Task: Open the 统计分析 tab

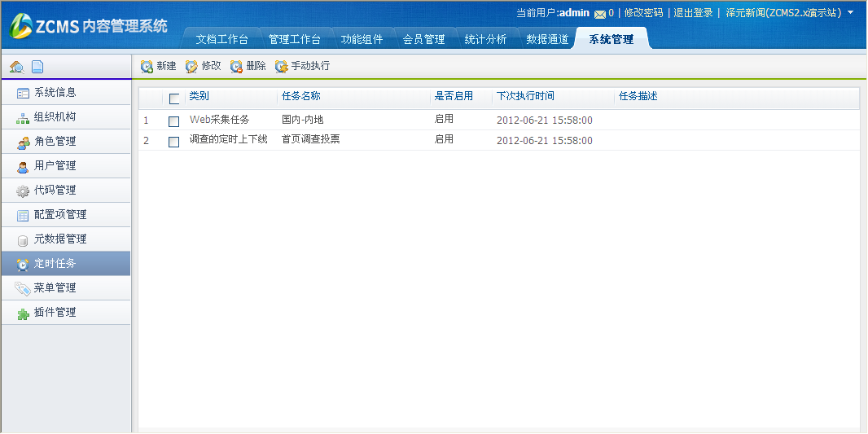Action: point(485,39)
